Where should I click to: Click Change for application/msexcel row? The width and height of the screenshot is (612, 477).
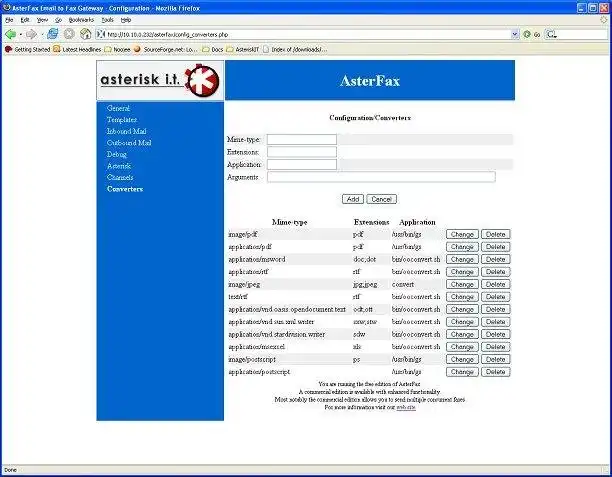462,347
